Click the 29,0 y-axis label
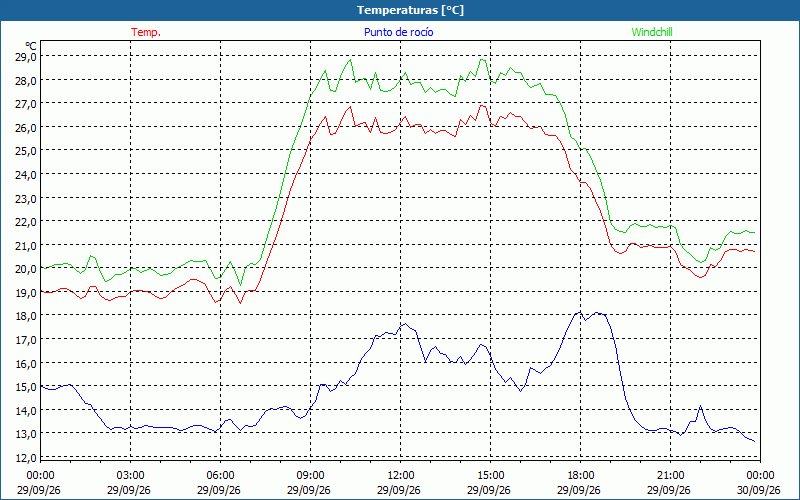 pyautogui.click(x=26, y=57)
